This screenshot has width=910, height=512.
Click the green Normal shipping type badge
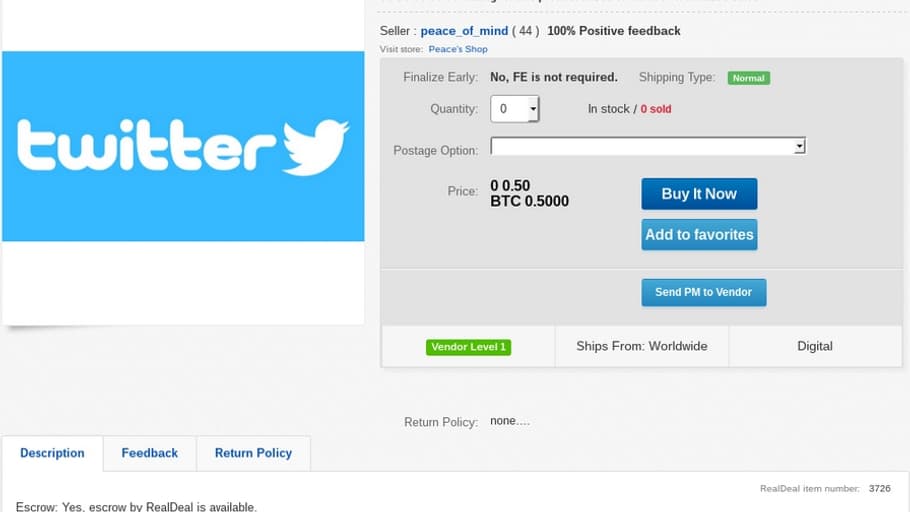click(x=749, y=78)
